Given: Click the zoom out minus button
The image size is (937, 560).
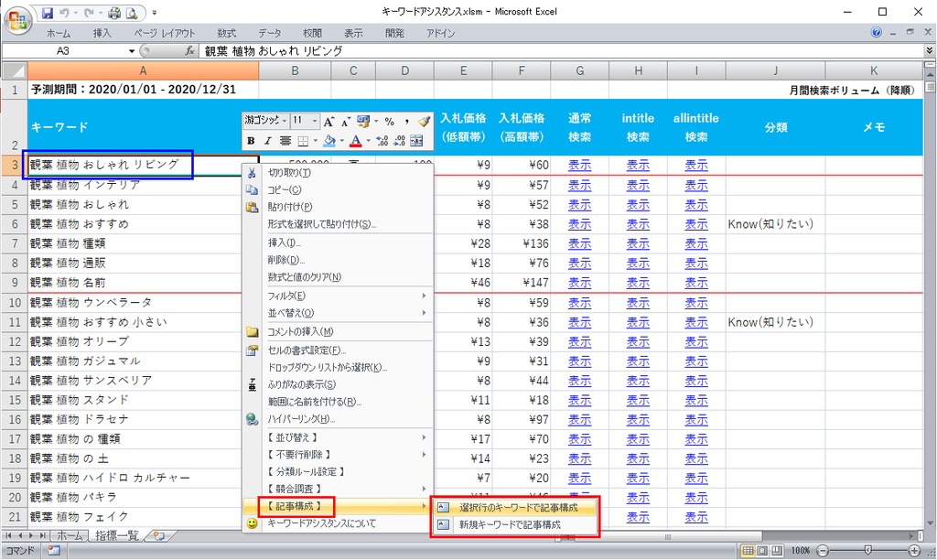Looking at the screenshot, I should click(x=823, y=551).
